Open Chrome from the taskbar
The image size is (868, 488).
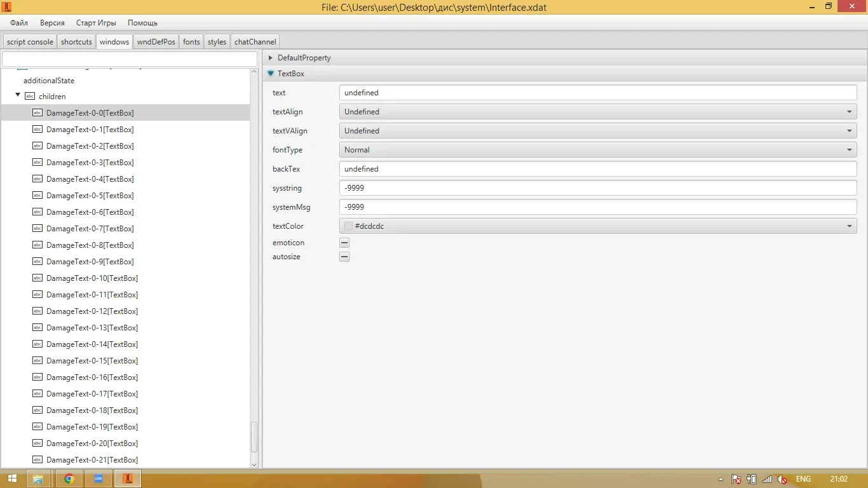(x=69, y=478)
